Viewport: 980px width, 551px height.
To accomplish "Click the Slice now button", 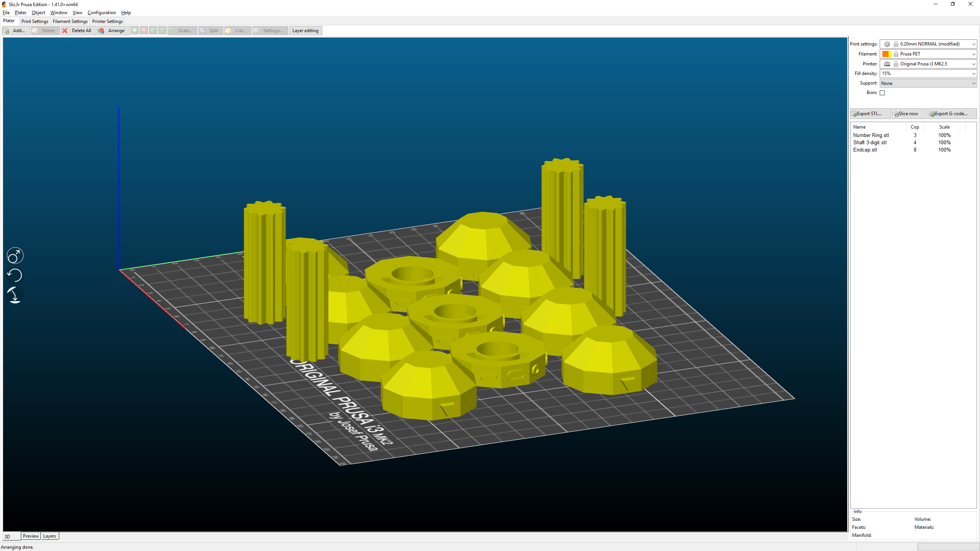I will pos(909,114).
